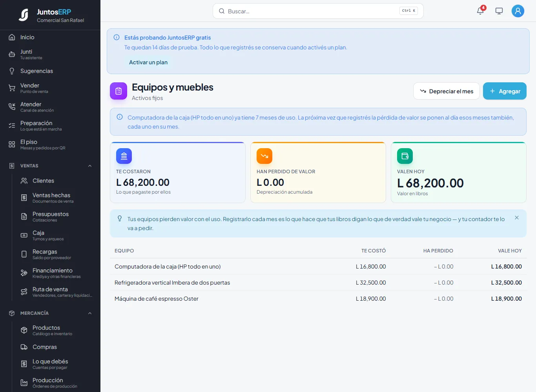The width and height of the screenshot is (536, 392).
Task: Click the VALE HOY column header
Action: coord(510,251)
